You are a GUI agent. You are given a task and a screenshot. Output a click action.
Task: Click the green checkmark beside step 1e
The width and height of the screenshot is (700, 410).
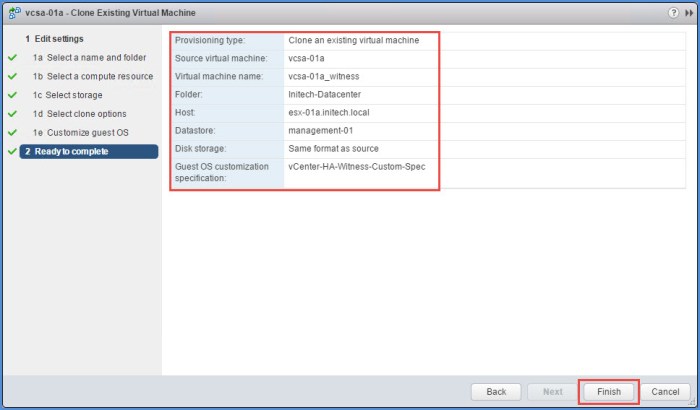[12, 133]
